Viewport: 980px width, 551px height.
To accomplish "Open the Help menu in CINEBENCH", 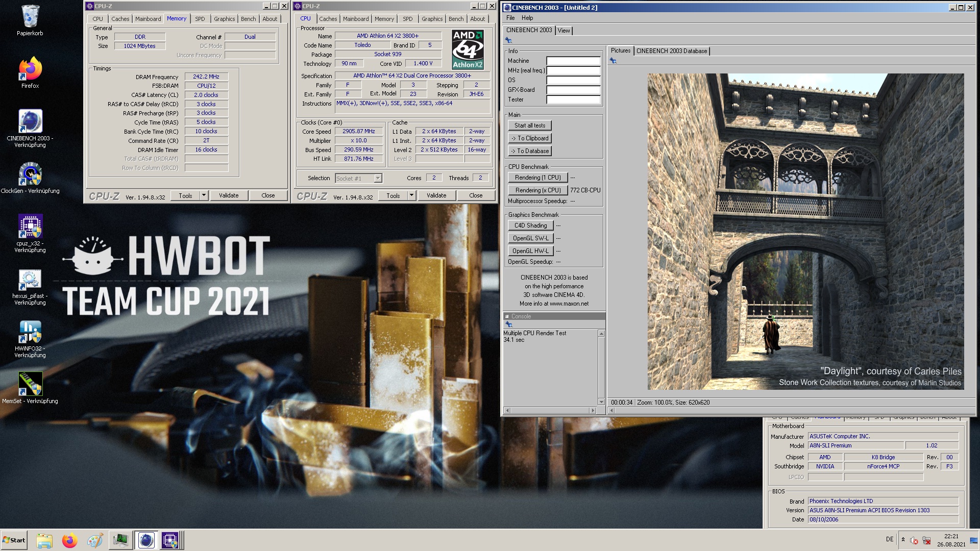I will pos(527,18).
